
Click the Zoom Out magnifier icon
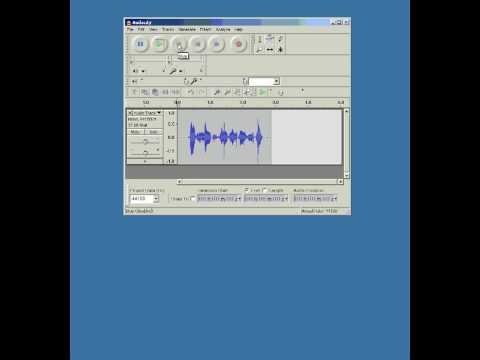(227, 92)
